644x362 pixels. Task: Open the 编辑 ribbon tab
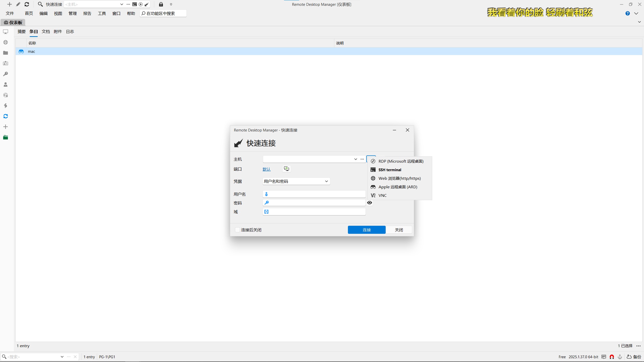(44, 13)
